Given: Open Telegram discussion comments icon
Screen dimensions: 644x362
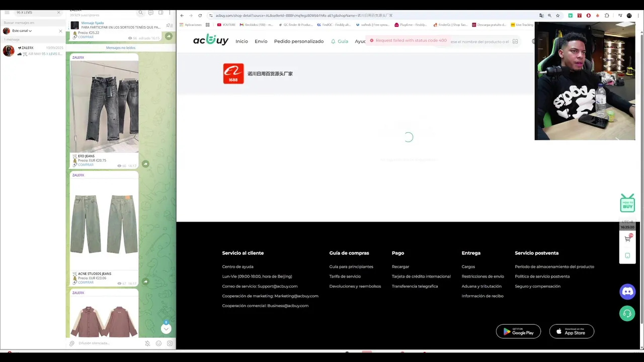Looking at the screenshot, I should (x=150, y=13).
